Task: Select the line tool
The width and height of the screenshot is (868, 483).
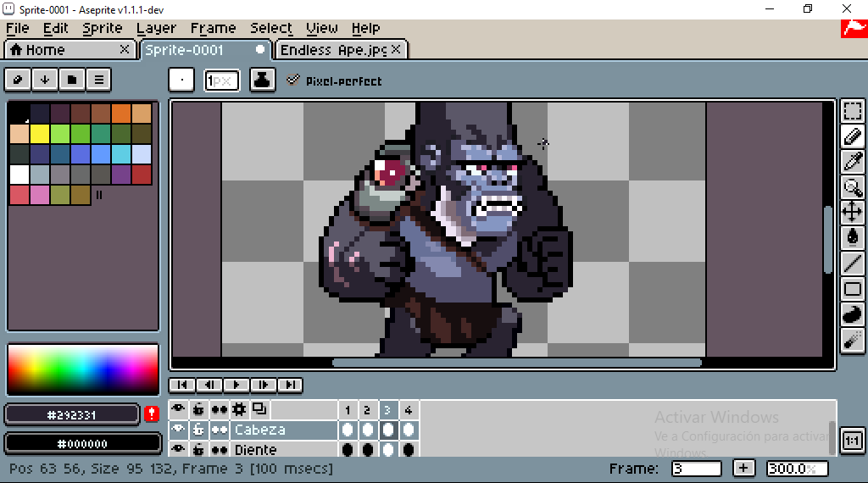Action: pyautogui.click(x=853, y=263)
